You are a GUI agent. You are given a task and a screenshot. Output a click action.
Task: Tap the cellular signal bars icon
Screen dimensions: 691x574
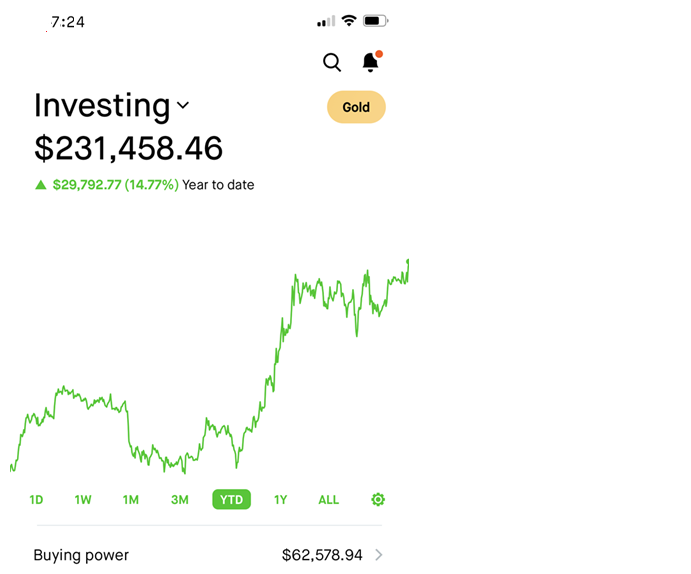pyautogui.click(x=326, y=21)
